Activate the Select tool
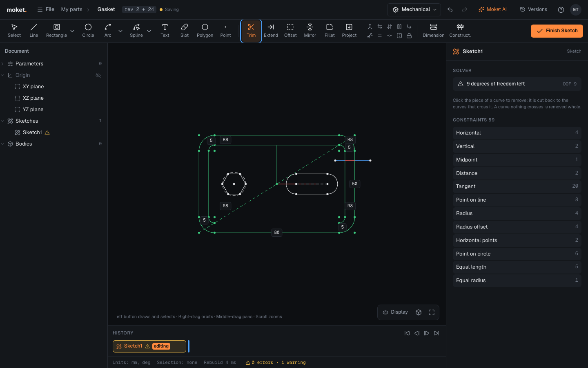The image size is (588, 368). (14, 31)
